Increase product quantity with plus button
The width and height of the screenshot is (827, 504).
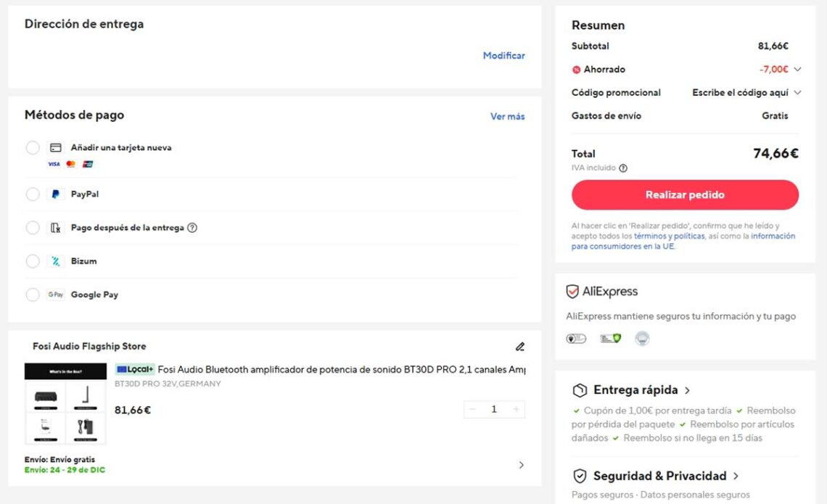(516, 410)
